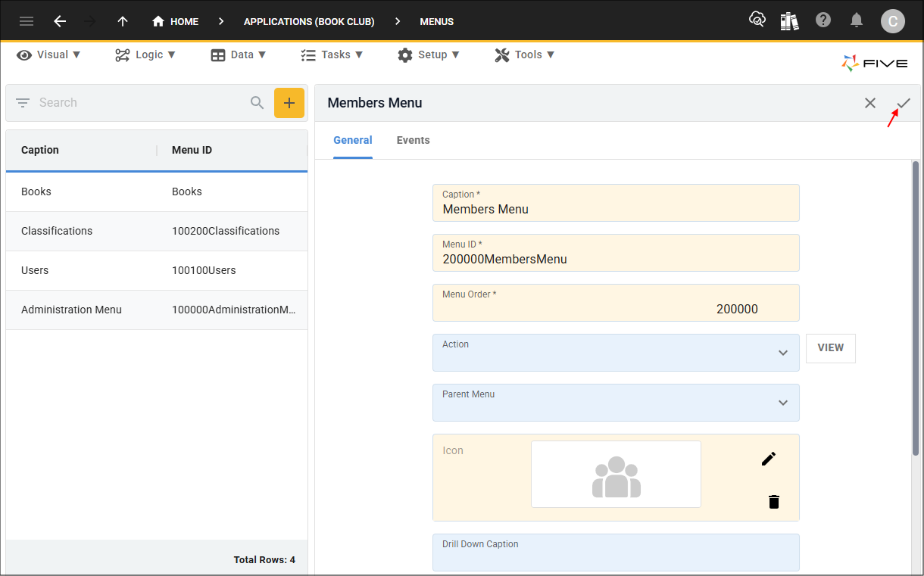Open the Setup menu
Image resolution: width=924 pixels, height=576 pixels.
pos(429,54)
